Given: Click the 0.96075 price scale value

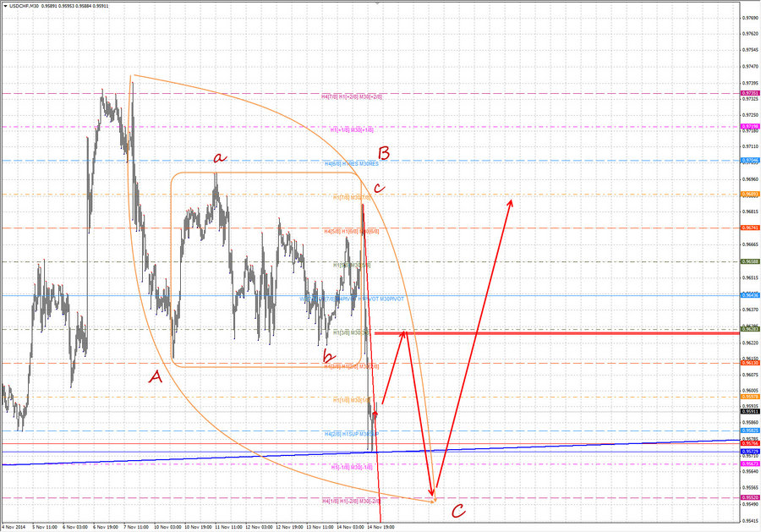Looking at the screenshot, I should pyautogui.click(x=750, y=375).
